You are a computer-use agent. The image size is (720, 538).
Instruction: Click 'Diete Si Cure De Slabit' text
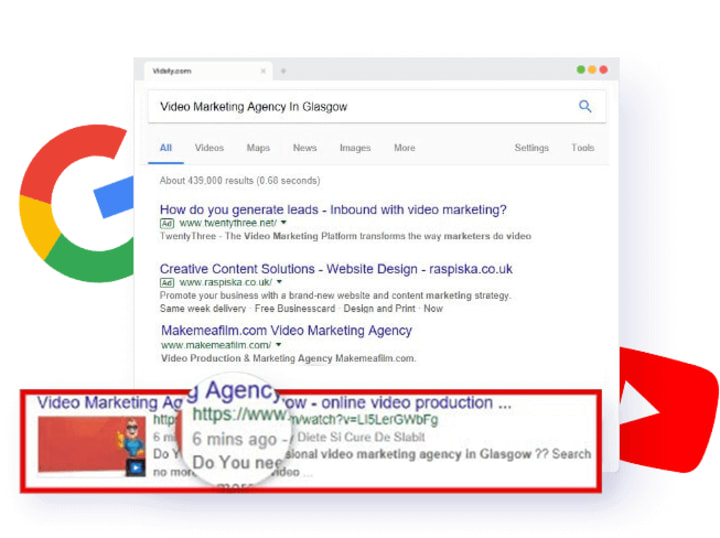tap(361, 437)
